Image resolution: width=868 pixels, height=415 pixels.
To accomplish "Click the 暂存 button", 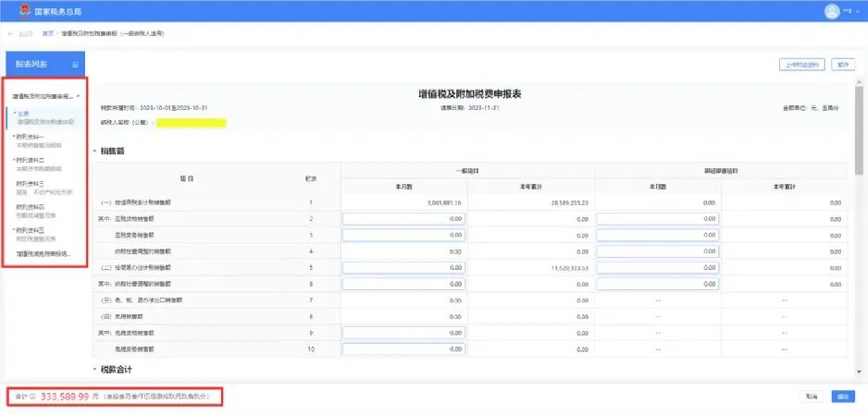I will tap(842, 65).
